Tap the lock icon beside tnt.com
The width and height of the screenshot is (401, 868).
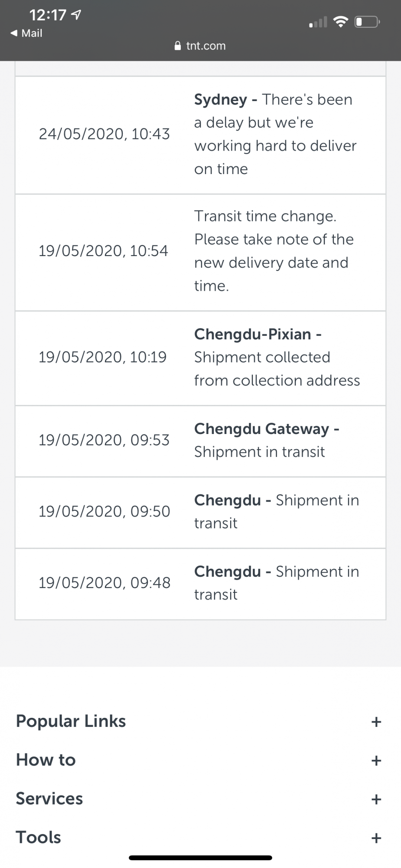point(177,46)
